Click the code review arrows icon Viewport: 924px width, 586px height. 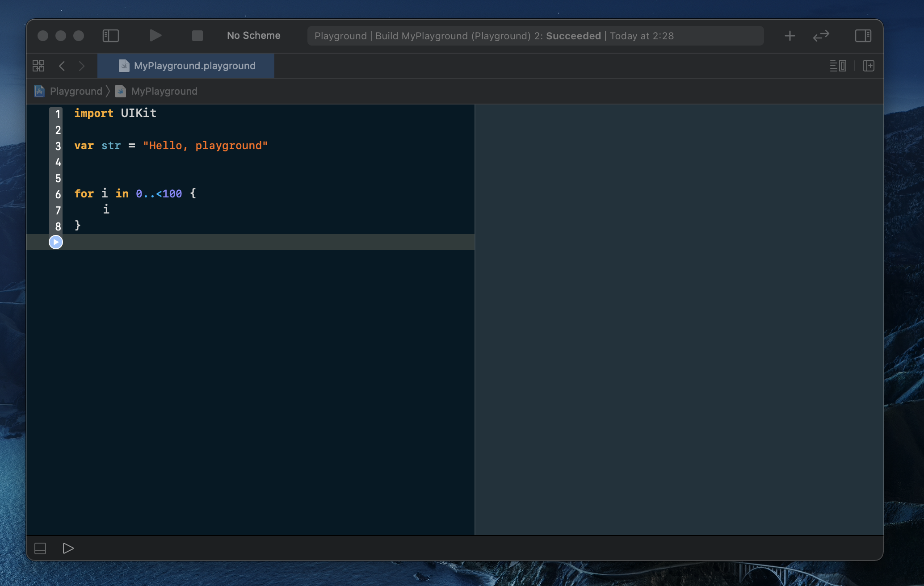point(821,36)
